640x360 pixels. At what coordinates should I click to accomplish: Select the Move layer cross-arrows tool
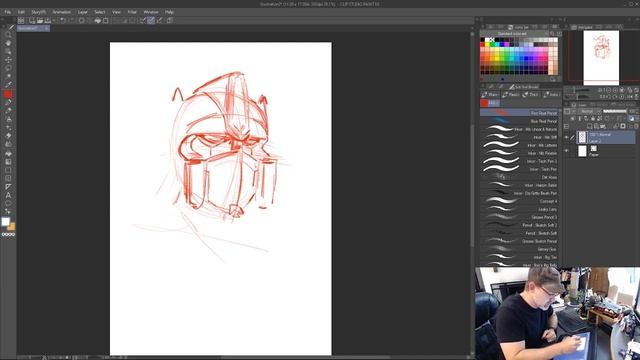click(8, 60)
